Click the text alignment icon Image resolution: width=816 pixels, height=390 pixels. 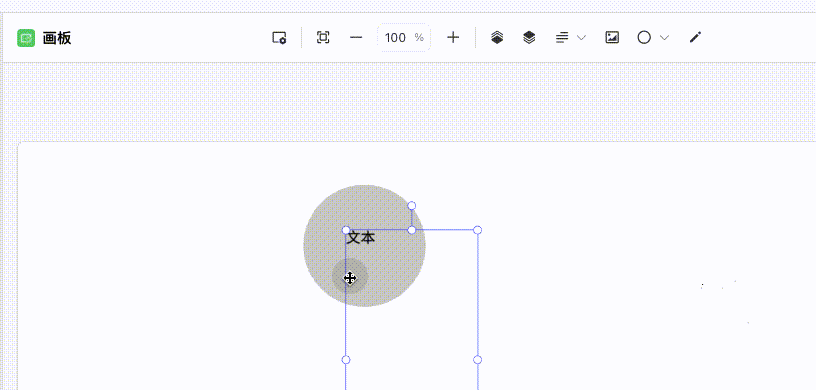[x=562, y=37]
